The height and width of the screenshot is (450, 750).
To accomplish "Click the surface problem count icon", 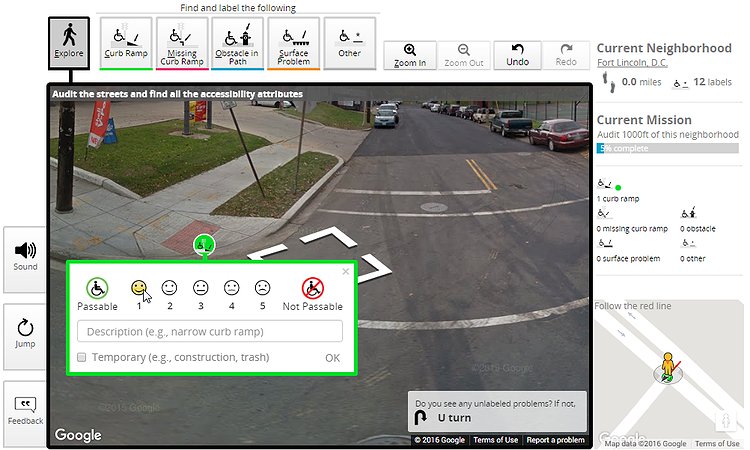I will [605, 243].
